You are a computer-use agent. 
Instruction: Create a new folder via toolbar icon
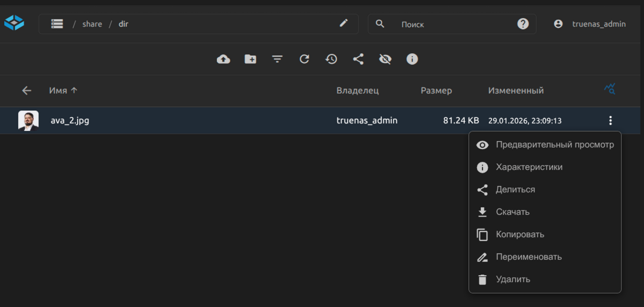pyautogui.click(x=251, y=59)
